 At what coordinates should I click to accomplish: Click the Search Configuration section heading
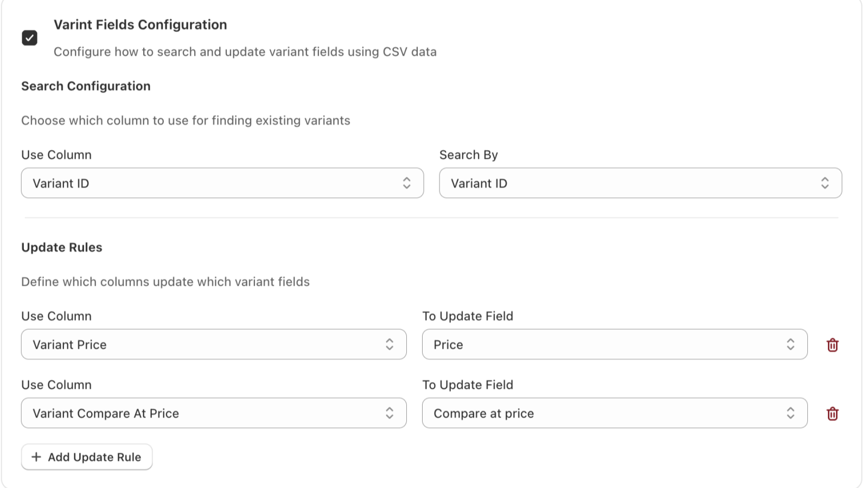tap(86, 86)
